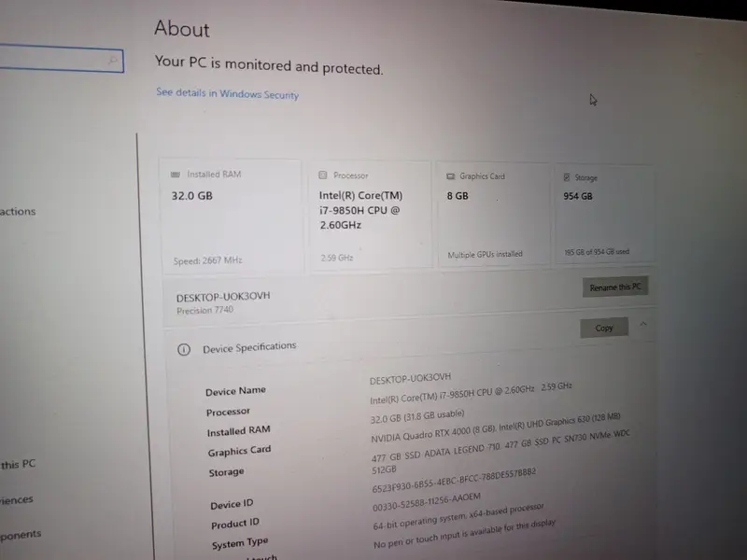Open See details in Windows Security link
Image resolution: width=747 pixels, height=560 pixels.
pos(227,93)
